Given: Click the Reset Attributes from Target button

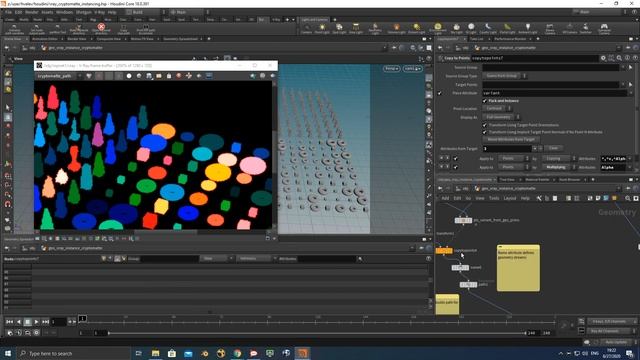Looking at the screenshot, I should click(511, 140).
